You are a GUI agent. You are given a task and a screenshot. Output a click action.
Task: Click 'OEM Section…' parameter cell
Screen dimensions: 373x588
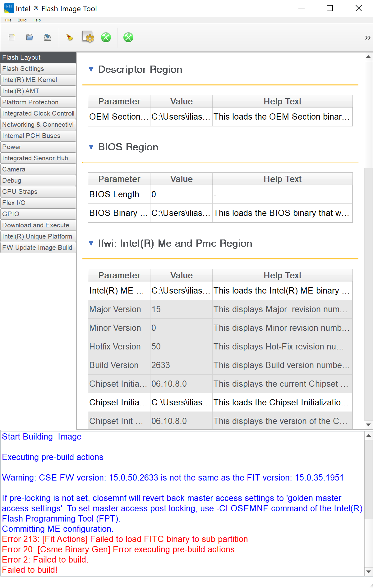click(119, 117)
